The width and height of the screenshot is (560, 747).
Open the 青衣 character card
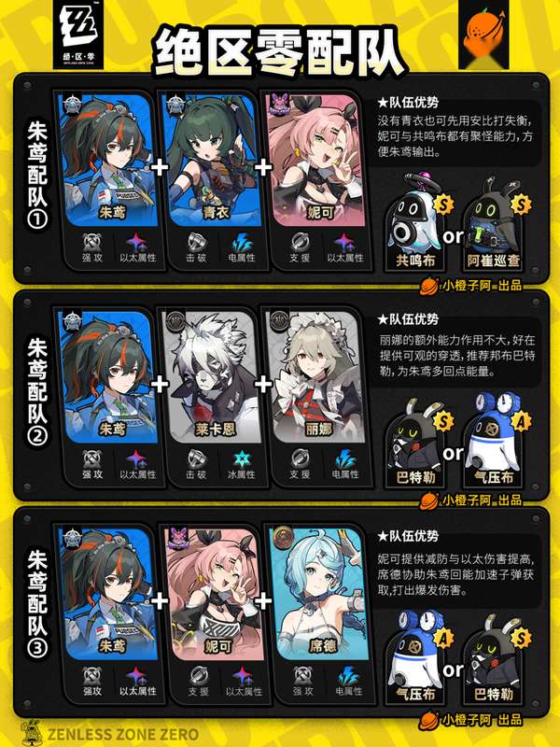(211, 160)
